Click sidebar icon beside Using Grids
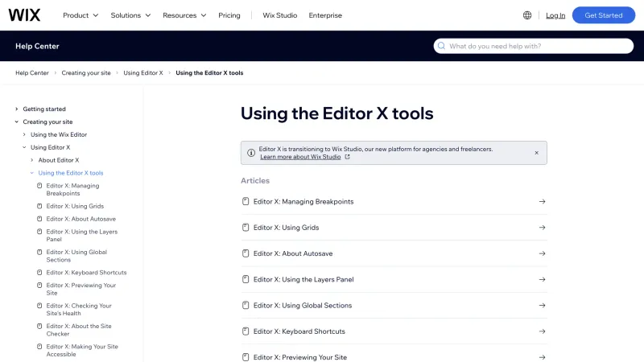 [x=39, y=206]
